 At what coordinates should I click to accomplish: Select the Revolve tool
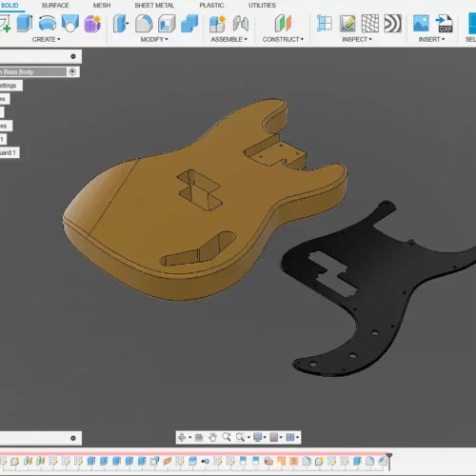48,23
